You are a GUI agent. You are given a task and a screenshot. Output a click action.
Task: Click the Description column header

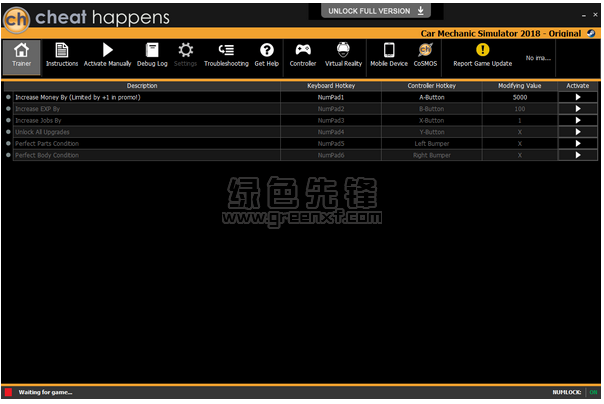142,85
